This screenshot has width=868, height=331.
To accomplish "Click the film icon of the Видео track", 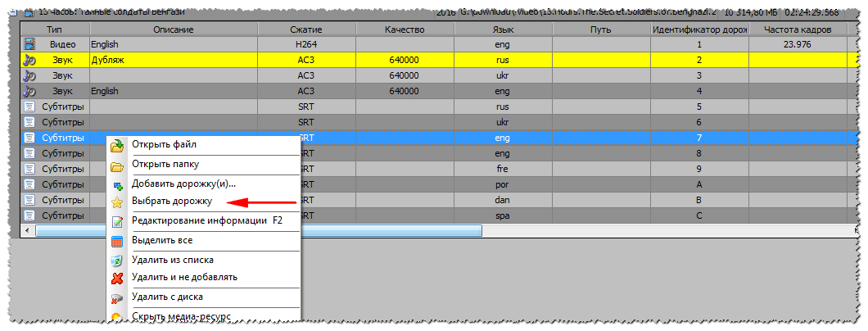I will [29, 44].
